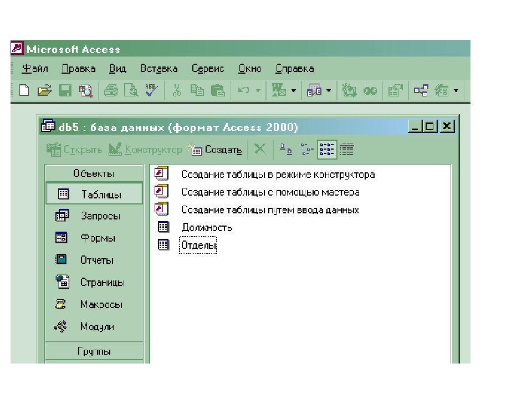Click the Объекты header bar
Screen dimensions: 532x399
94,173
